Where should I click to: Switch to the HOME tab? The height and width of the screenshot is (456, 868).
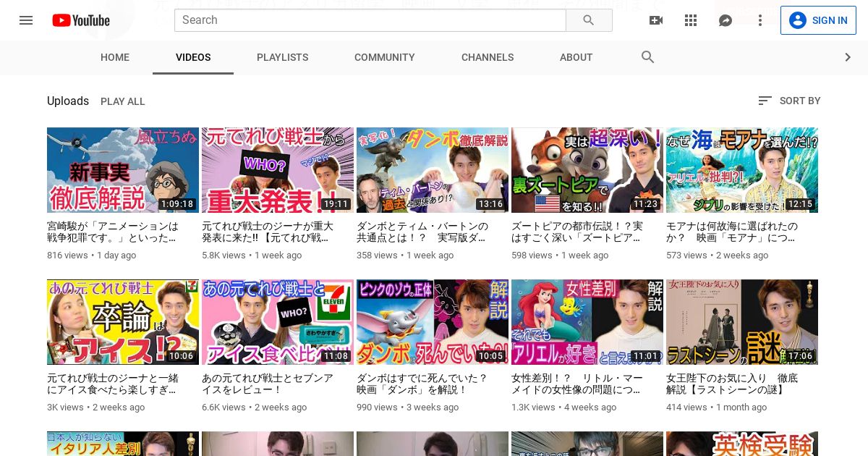pos(115,57)
